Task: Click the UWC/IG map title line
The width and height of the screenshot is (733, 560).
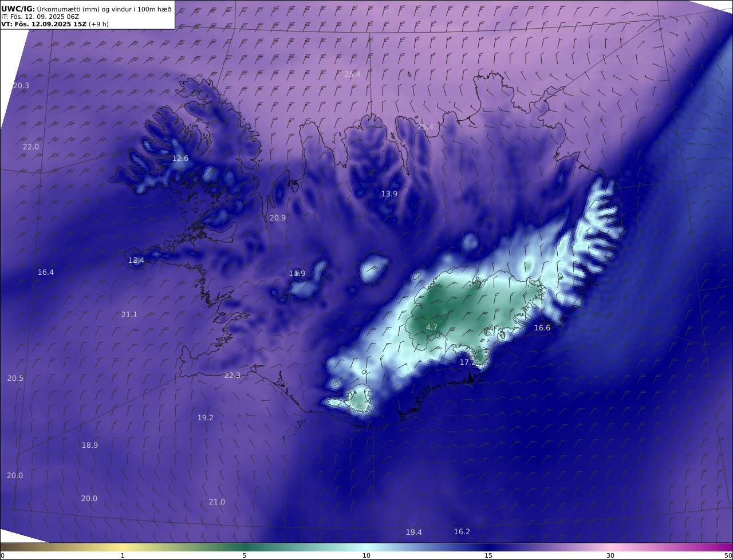Action: [86, 9]
